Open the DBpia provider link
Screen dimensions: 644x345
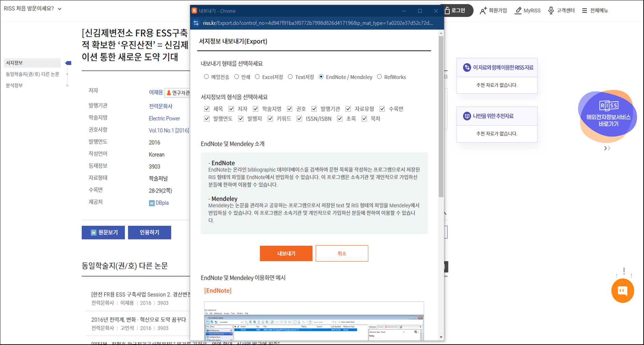pyautogui.click(x=162, y=203)
